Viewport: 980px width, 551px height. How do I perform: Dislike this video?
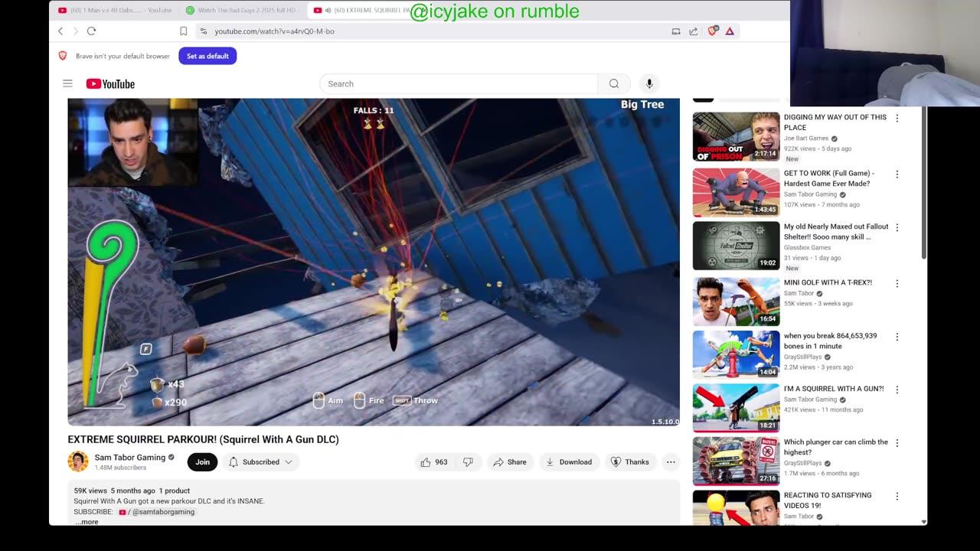[468, 461]
